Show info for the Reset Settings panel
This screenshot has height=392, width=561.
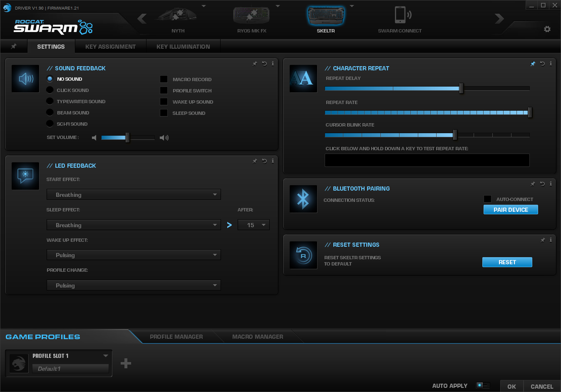(551, 240)
